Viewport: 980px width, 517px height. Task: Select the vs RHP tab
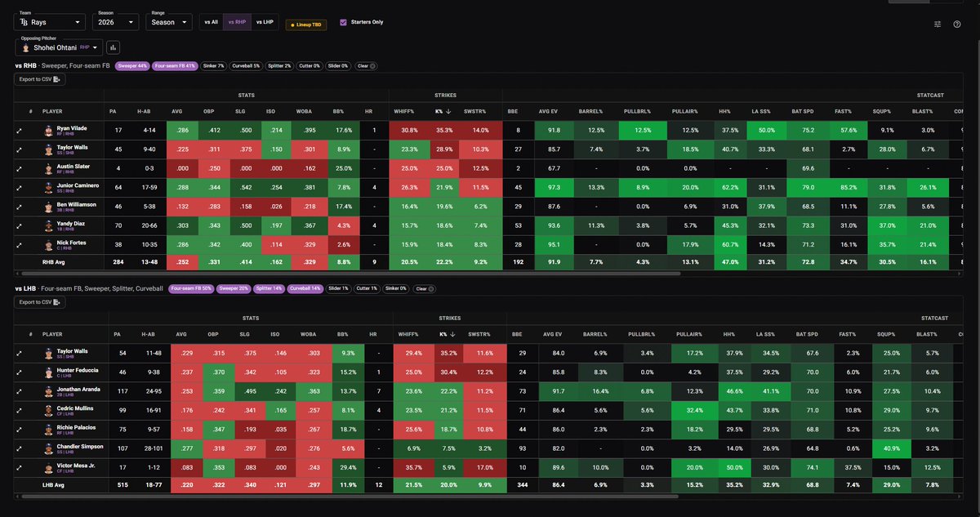[x=237, y=22]
